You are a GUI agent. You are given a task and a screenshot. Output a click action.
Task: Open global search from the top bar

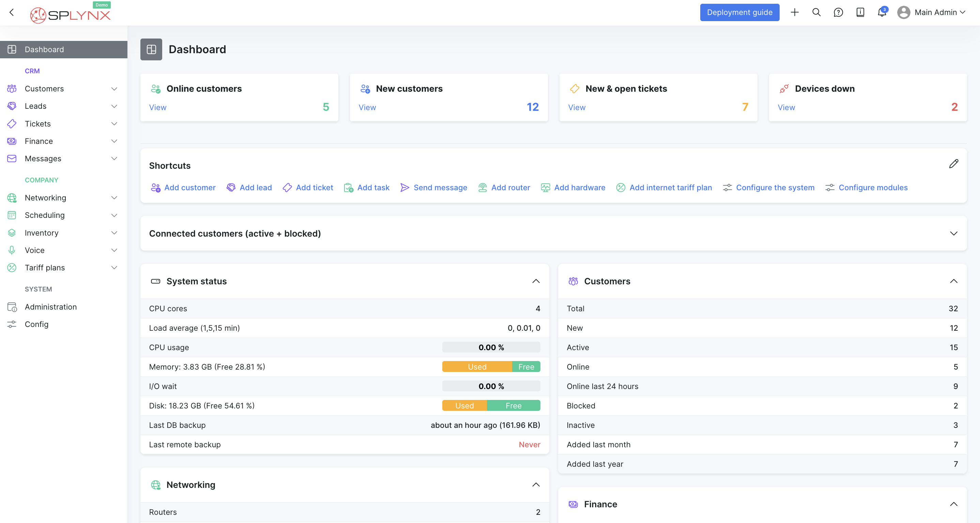click(816, 12)
